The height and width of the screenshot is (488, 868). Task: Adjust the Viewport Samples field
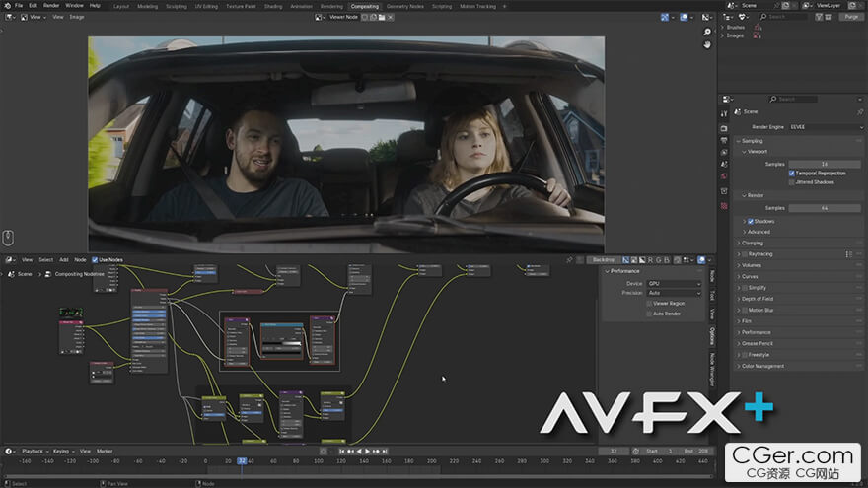(x=825, y=164)
